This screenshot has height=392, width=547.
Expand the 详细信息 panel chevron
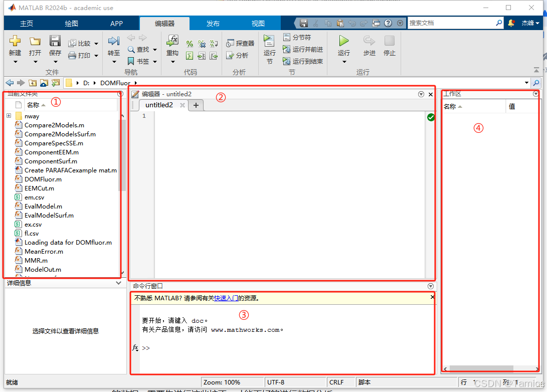point(119,283)
